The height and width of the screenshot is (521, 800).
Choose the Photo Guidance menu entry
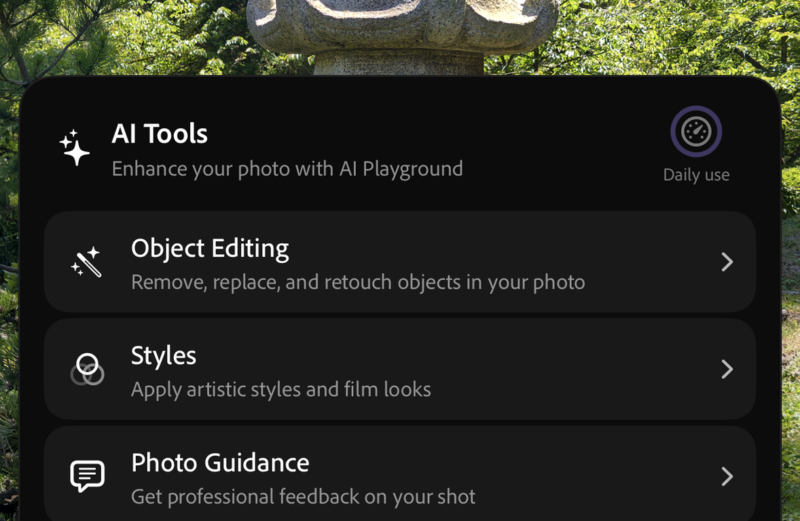(x=400, y=474)
